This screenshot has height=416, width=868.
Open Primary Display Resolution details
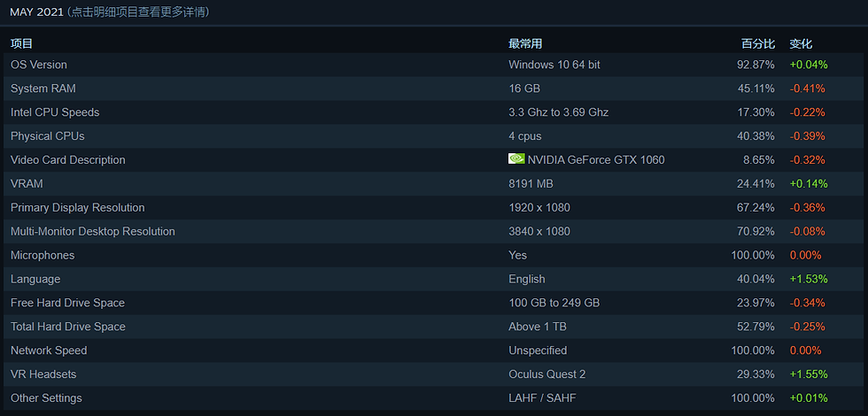pos(434,207)
